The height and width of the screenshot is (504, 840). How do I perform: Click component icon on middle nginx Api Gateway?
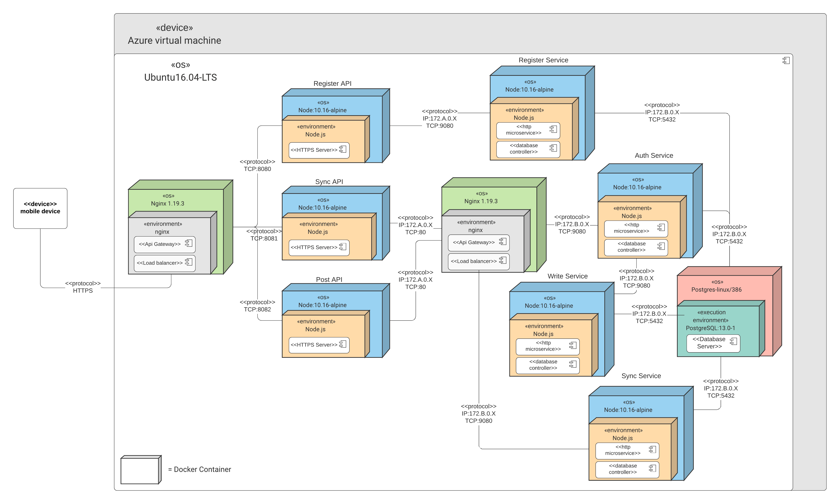point(503,242)
